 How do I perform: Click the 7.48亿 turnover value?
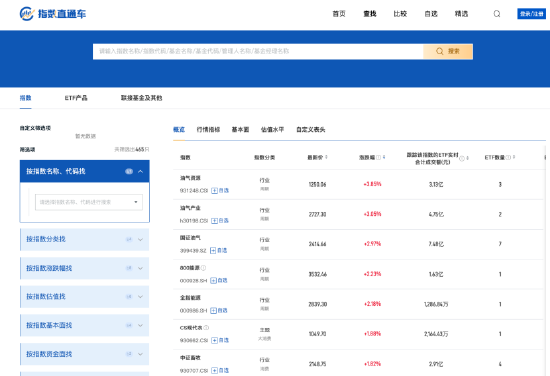pos(436,244)
